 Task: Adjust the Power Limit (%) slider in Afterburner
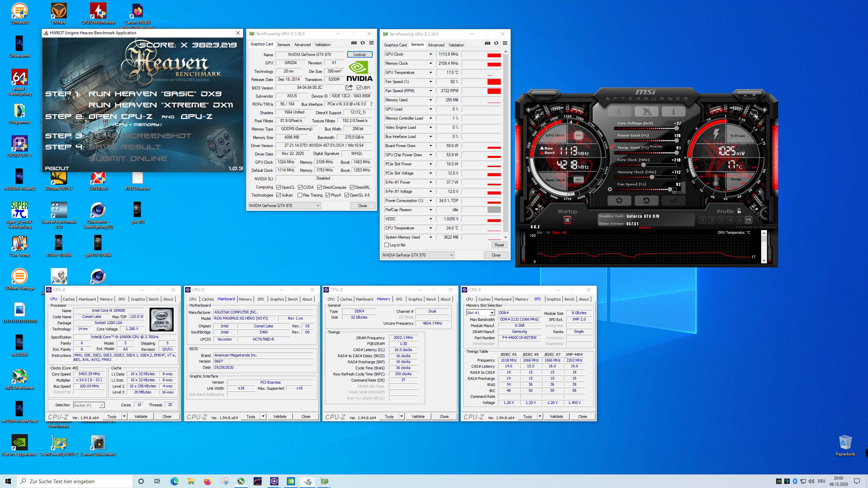[645, 141]
